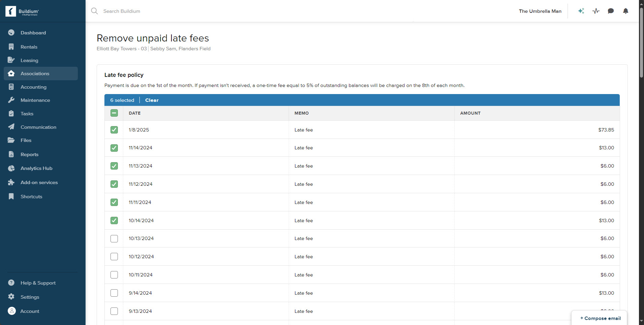Select the Dashboard icon in the sidebar

point(11,33)
